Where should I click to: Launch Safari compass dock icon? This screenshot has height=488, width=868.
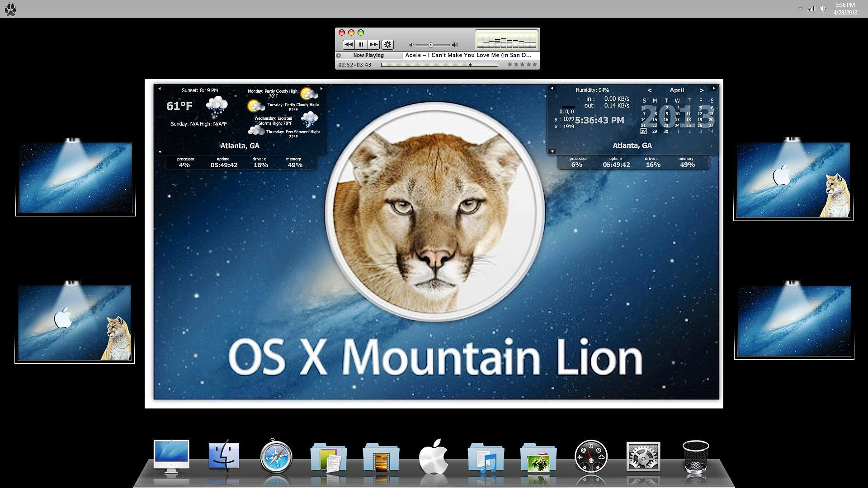click(x=276, y=457)
